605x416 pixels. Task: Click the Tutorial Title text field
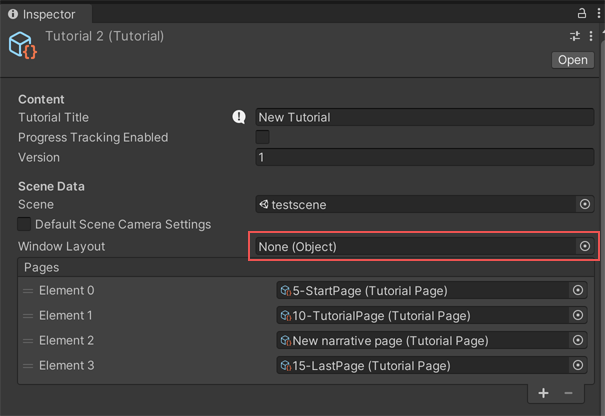[x=424, y=117]
